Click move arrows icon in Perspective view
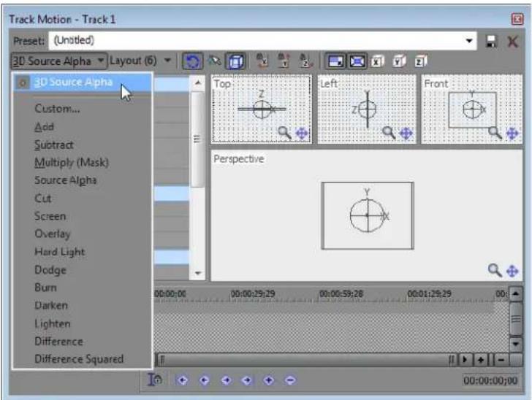The image size is (532, 400). (x=512, y=271)
